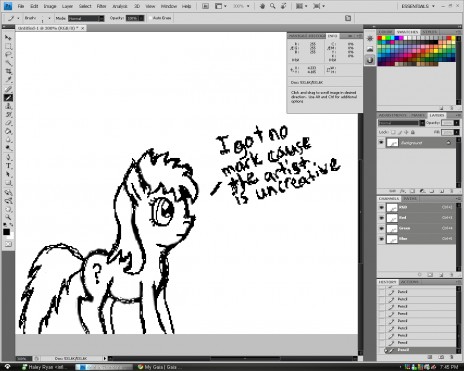464x371 pixels.
Task: Toggle Lock all in Layers panel
Action: 413,132
